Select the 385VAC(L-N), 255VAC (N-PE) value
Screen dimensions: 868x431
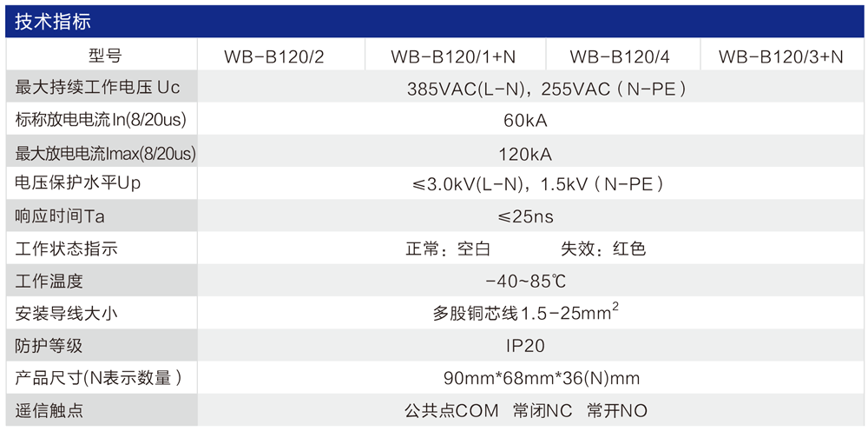tap(535, 88)
